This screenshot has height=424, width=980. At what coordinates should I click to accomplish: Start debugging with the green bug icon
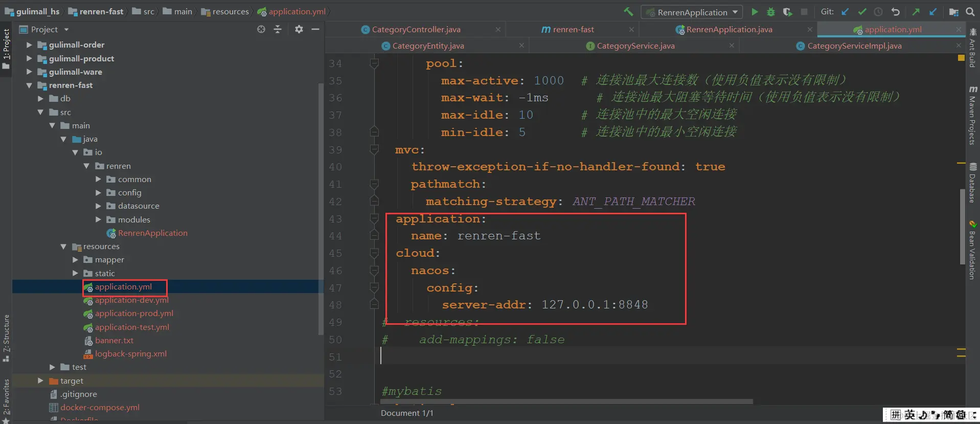coord(771,12)
